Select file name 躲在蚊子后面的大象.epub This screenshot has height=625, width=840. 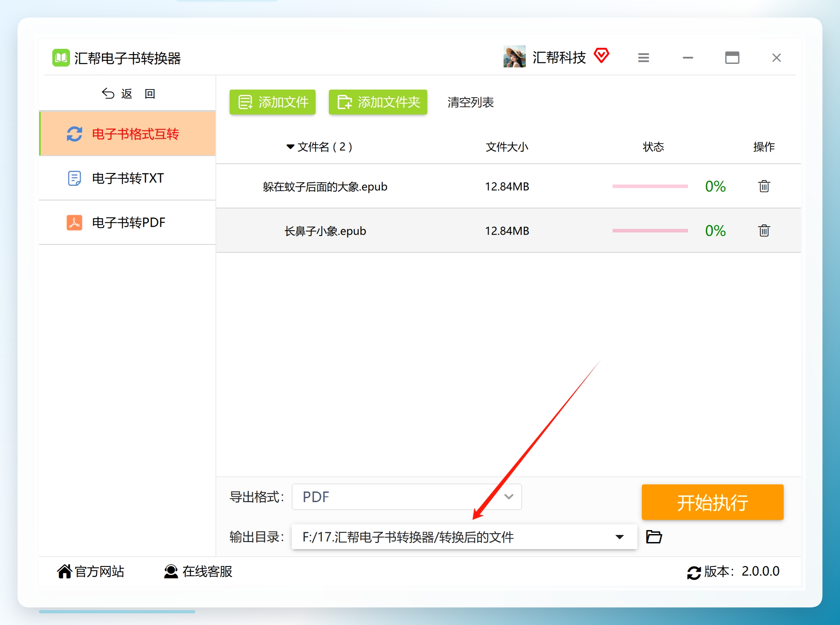tap(325, 187)
